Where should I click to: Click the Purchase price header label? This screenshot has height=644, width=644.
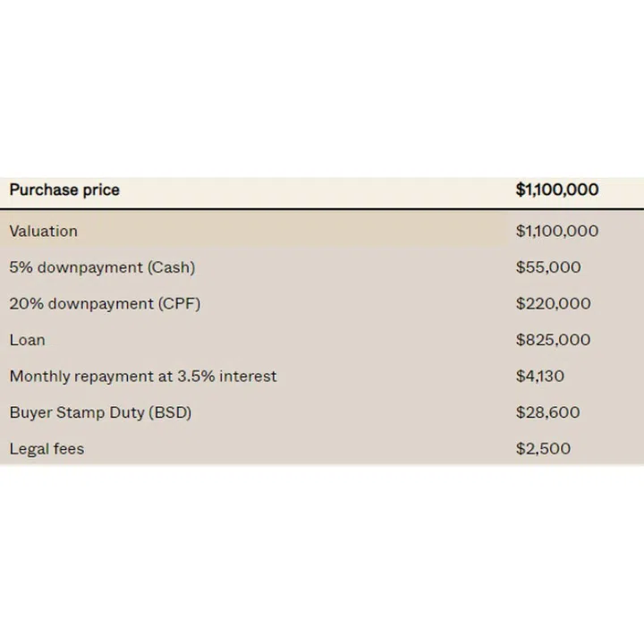tap(64, 190)
